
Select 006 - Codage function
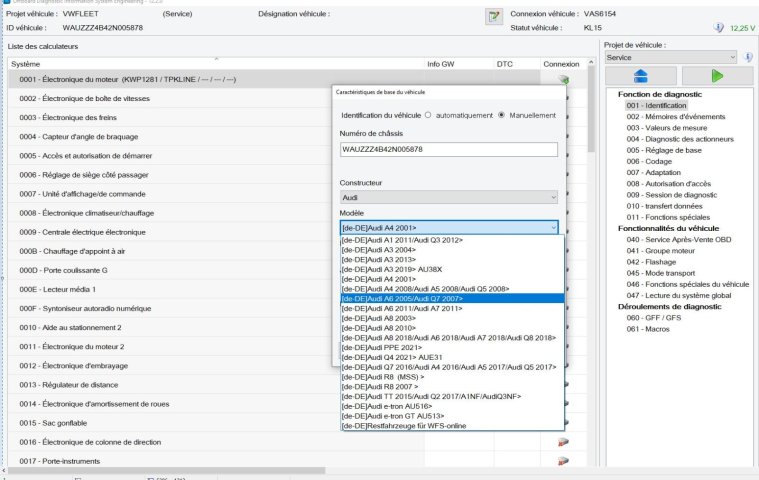click(649, 161)
